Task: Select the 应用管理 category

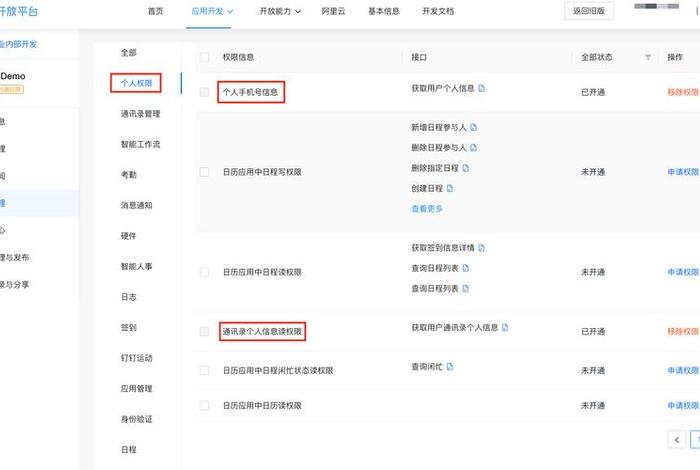Action: coord(137,388)
